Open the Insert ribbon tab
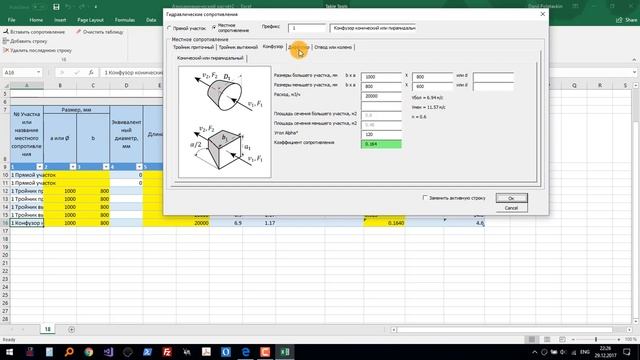This screenshot has height=360, width=640. [60, 20]
